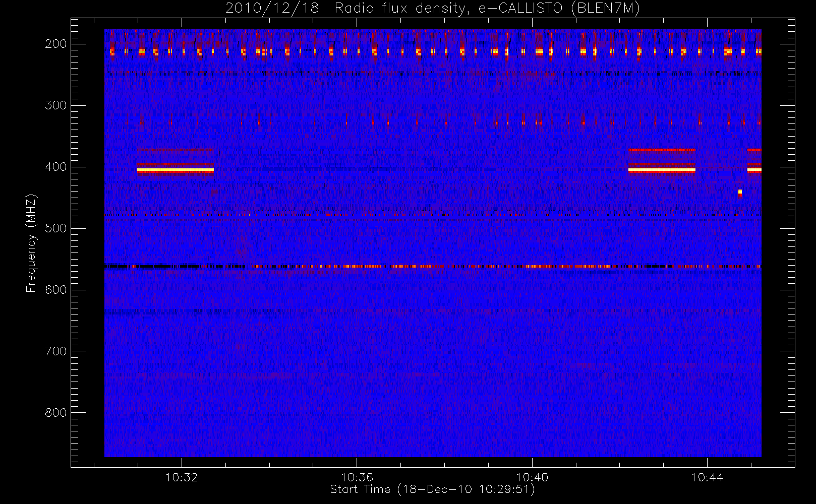Click the 500 frequency tick label
The width and height of the screenshot is (816, 504).
[56, 228]
